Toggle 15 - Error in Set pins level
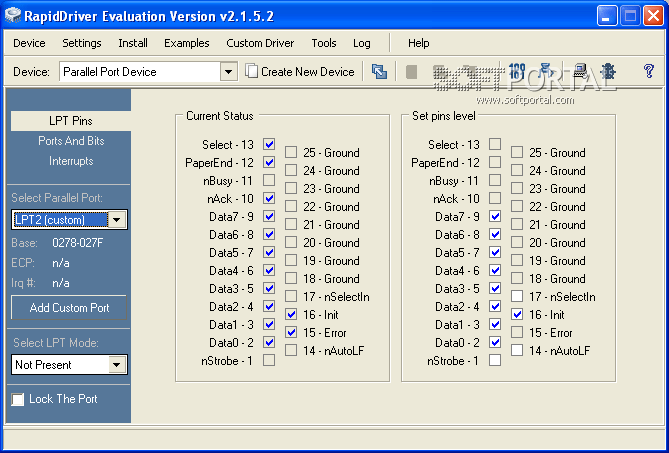The width and height of the screenshot is (669, 453). 517,332
